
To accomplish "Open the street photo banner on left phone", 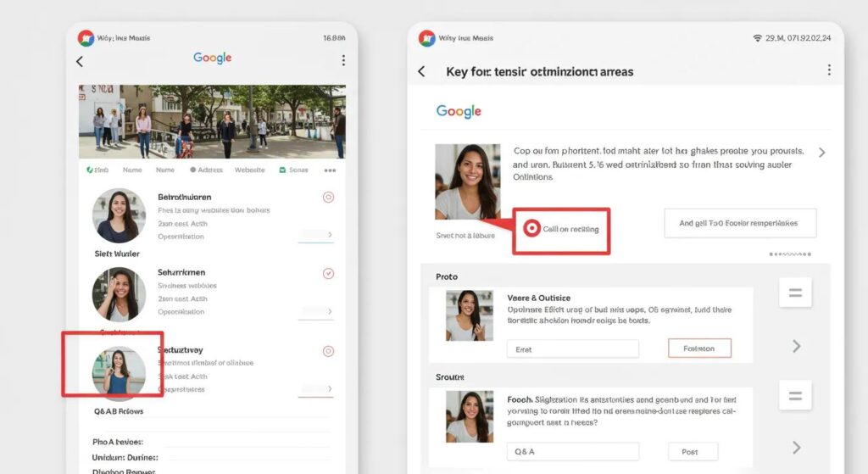I will click(212, 121).
